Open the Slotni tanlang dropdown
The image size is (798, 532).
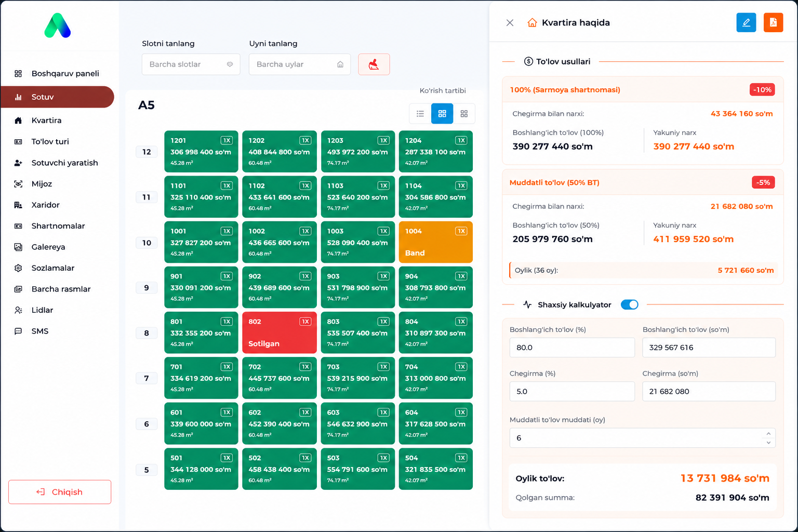[x=191, y=64]
